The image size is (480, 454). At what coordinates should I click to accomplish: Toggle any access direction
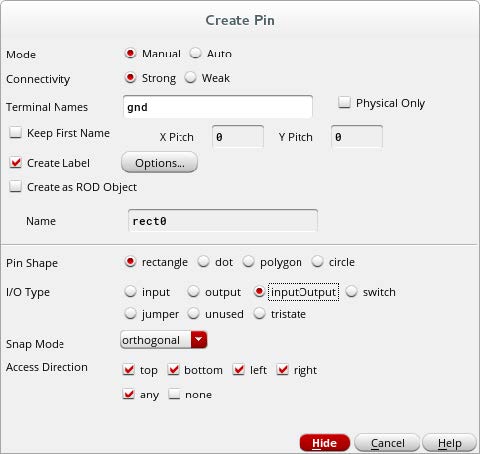(x=129, y=394)
